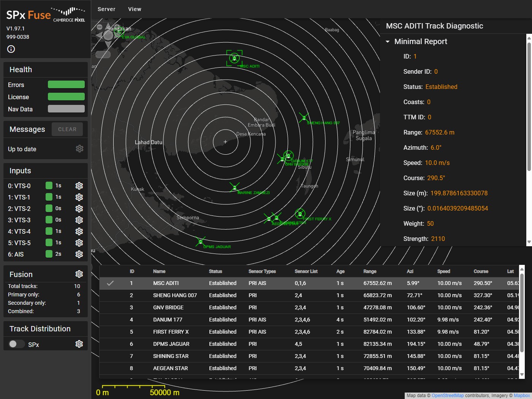The height and width of the screenshot is (399, 532).
Task: Toggle the VTS-3 input status indicator
Action: tap(49, 220)
